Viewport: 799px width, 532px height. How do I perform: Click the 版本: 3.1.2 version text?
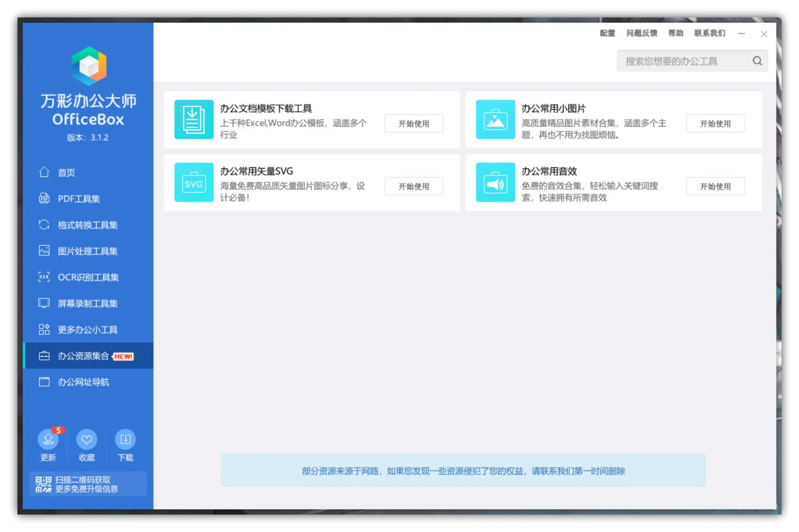coord(88,137)
